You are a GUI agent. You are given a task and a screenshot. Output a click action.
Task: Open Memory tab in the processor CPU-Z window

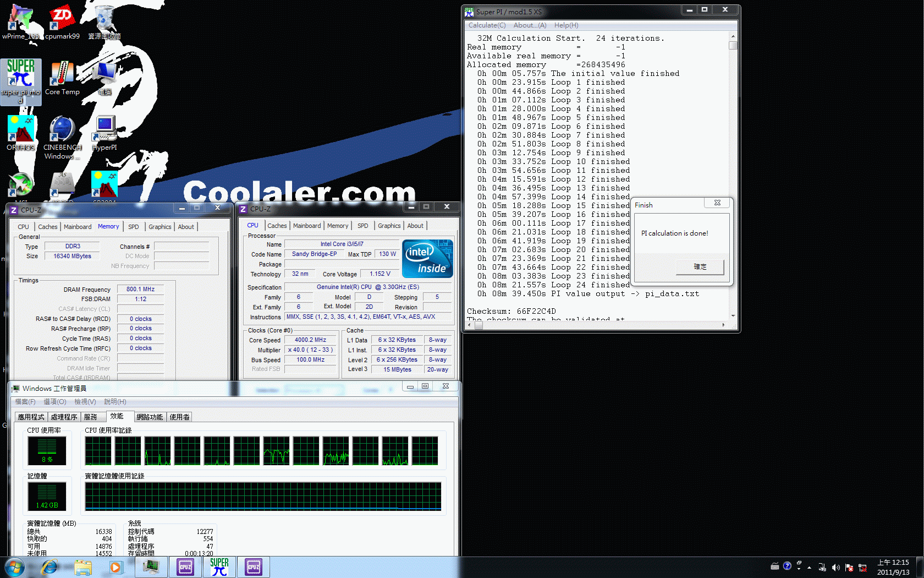[338, 226]
